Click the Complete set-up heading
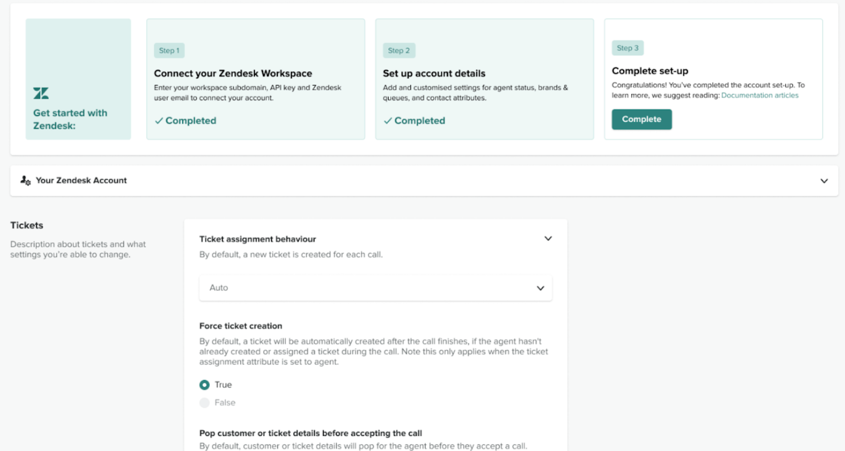 pyautogui.click(x=649, y=71)
